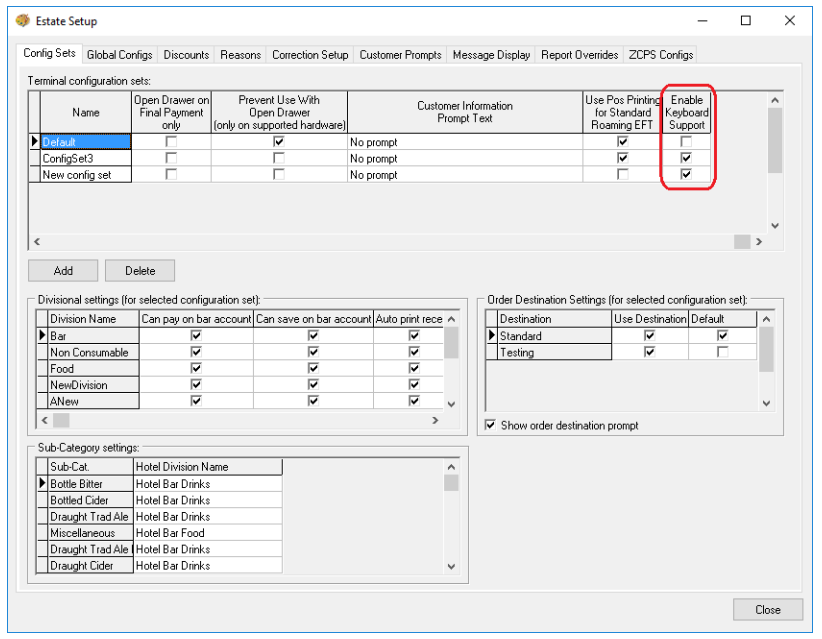The image size is (822, 639).
Task: Open the Discounts tab
Action: 186,55
